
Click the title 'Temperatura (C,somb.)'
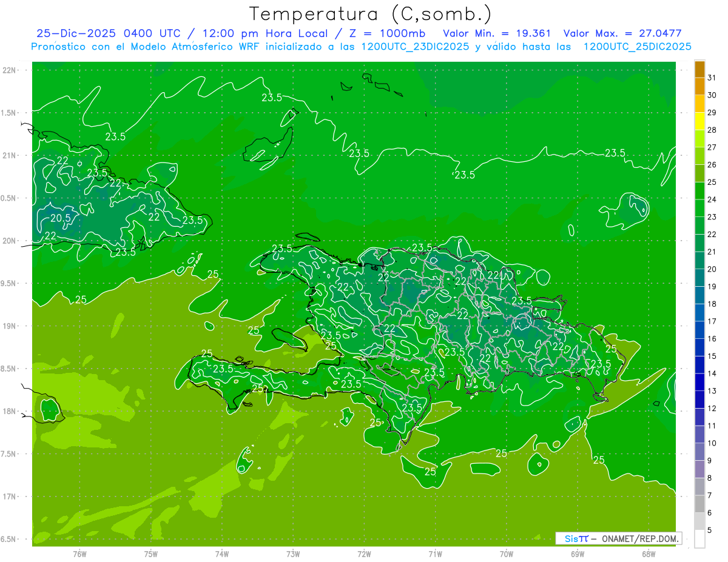pos(370,13)
